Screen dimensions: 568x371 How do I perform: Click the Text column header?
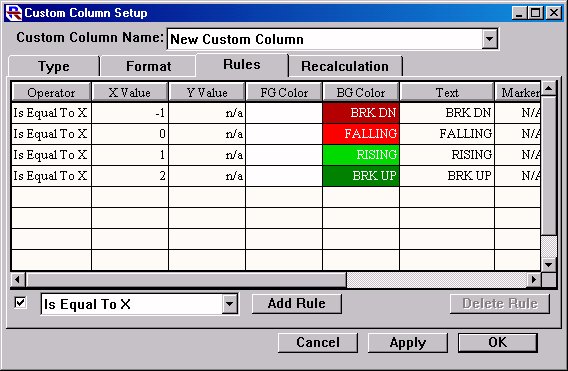[447, 92]
